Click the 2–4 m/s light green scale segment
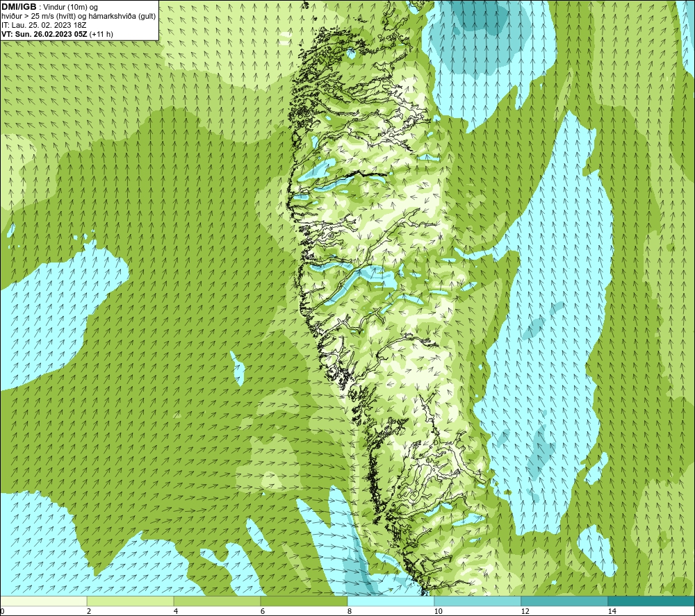695x616 pixels. click(x=130, y=601)
